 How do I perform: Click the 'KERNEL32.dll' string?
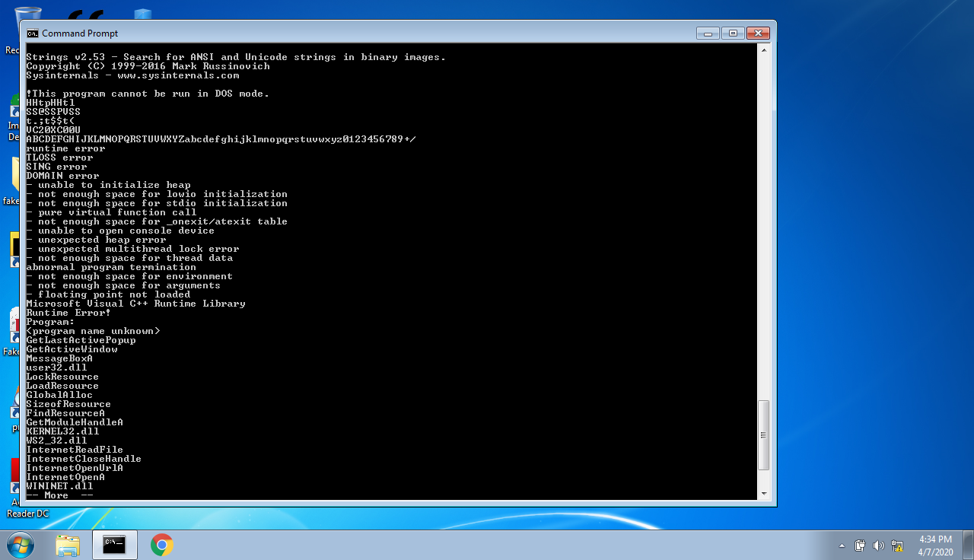coord(62,431)
